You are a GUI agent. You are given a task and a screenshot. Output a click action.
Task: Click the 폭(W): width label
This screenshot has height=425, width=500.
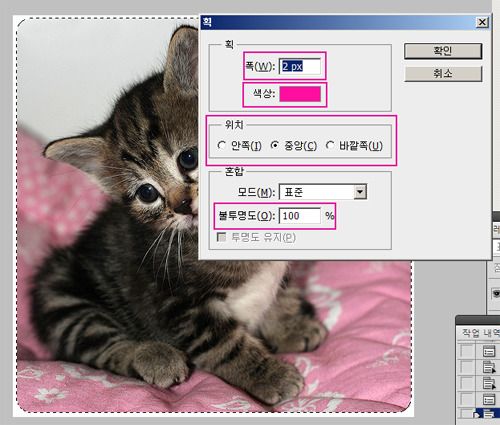point(260,66)
